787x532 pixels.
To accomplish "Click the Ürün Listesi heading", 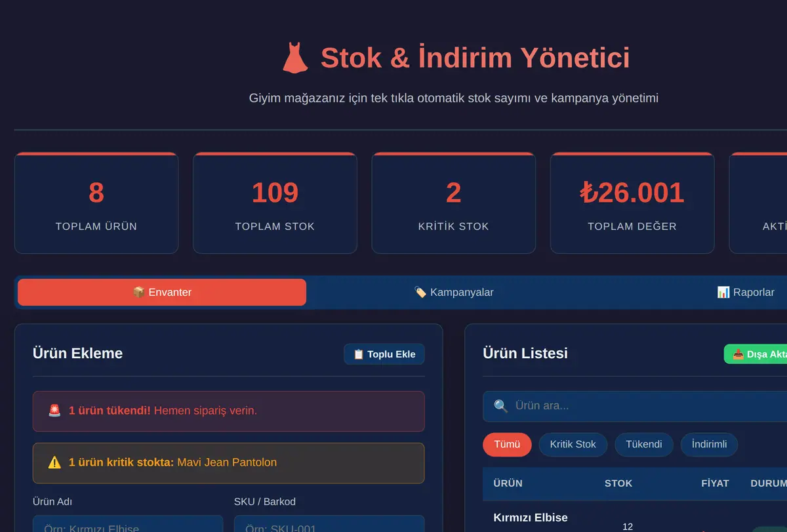I will [525, 354].
